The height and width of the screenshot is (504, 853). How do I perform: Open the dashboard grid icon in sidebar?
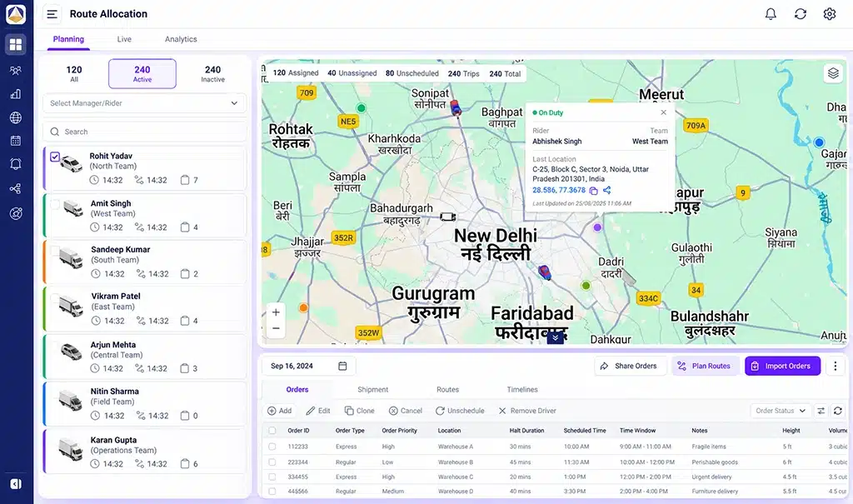click(x=16, y=44)
